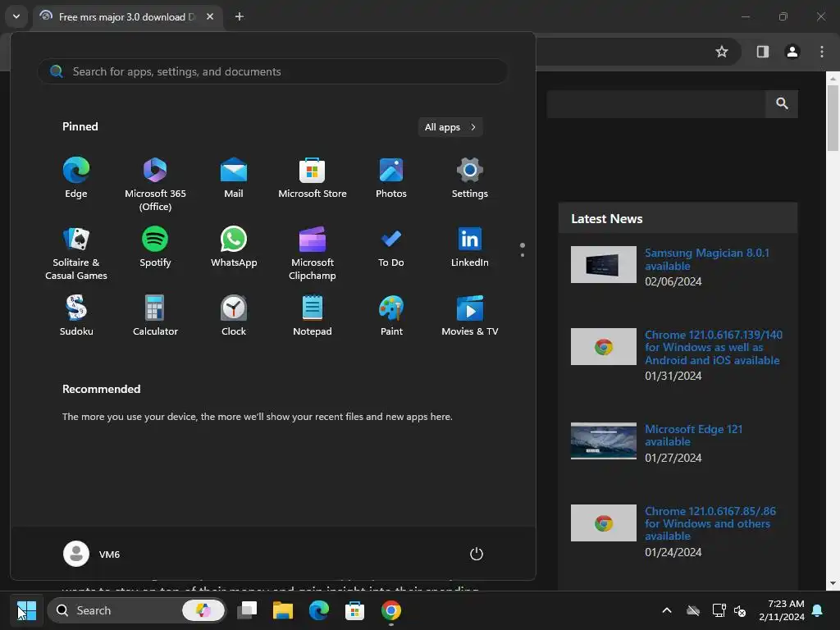Open Microsoft Store from the taskbar
The width and height of the screenshot is (840, 630).
(x=354, y=610)
